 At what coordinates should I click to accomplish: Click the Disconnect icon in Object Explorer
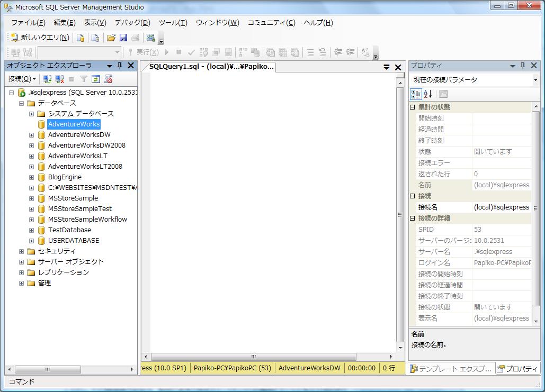click(59, 79)
